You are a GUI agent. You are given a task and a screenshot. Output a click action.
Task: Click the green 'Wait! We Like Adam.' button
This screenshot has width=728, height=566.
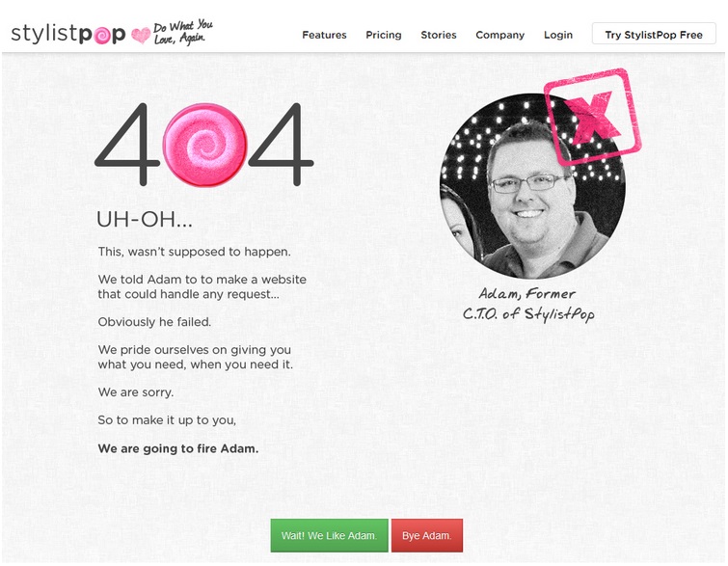329,535
